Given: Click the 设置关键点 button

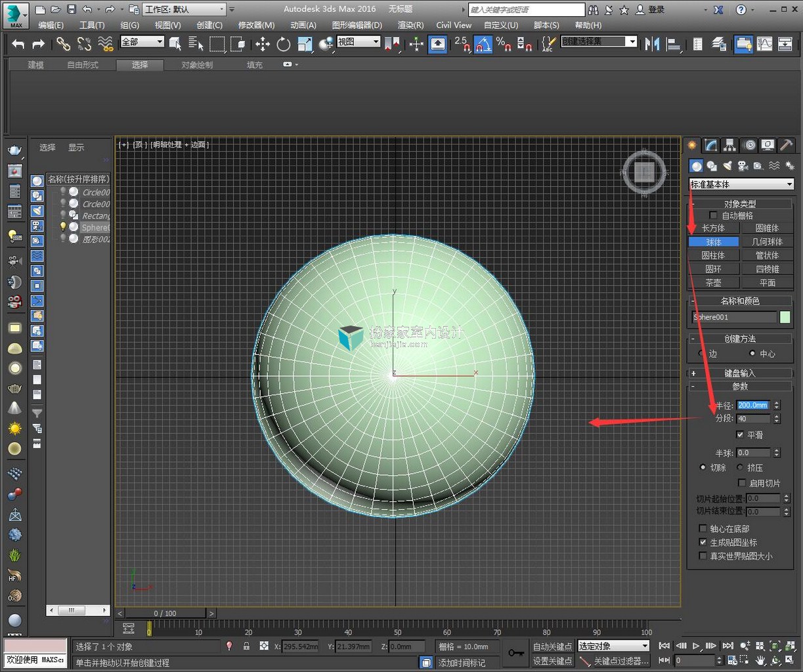Looking at the screenshot, I should pos(552,661).
